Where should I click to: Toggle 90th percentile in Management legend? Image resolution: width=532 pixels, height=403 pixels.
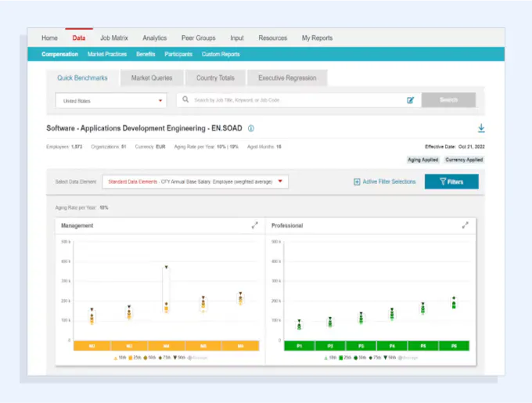pos(179,358)
